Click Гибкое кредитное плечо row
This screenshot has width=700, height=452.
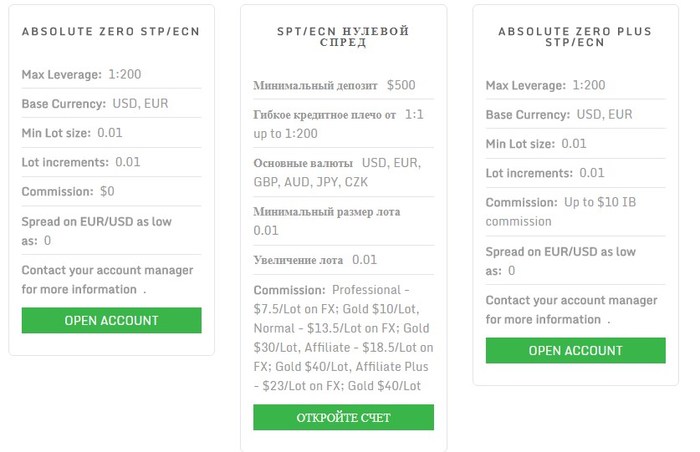click(343, 124)
